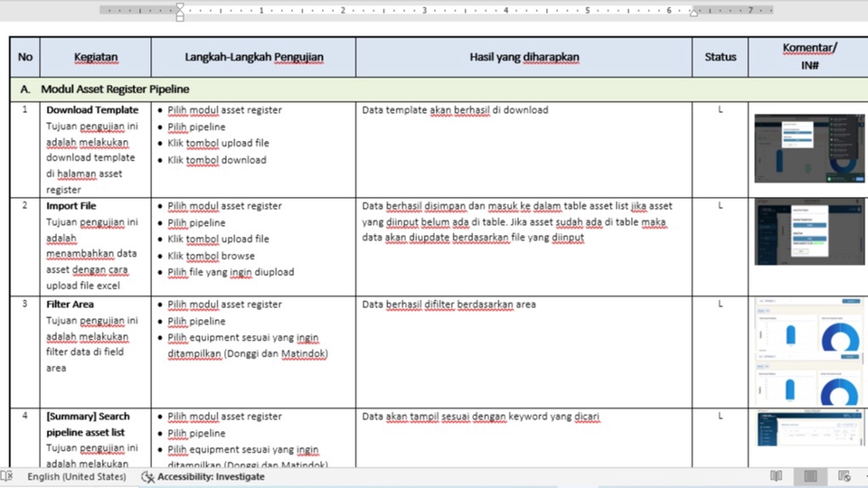Image resolution: width=868 pixels, height=488 pixels.
Task: Click the 'Langkah-Langkah Pengujian' column header
Action: [x=254, y=57]
